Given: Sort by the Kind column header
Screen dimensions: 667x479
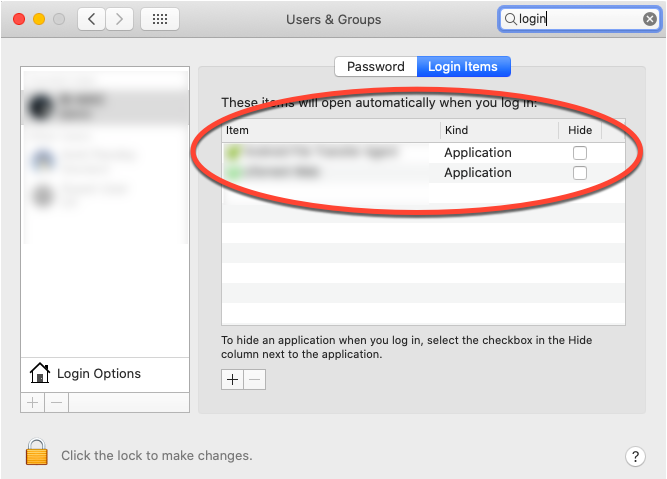Looking at the screenshot, I should tap(498, 130).
